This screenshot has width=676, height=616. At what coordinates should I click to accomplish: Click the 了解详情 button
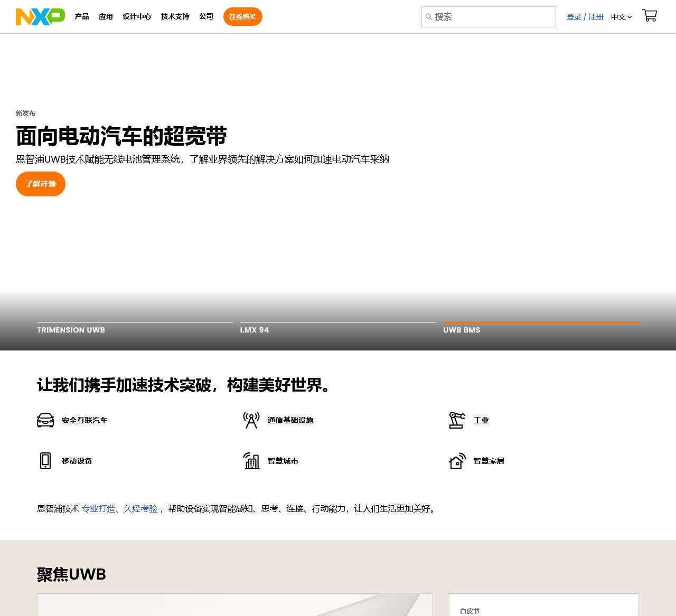(x=41, y=184)
